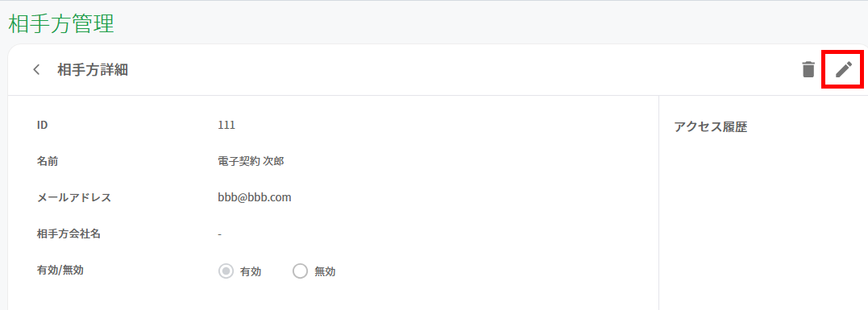The image size is (868, 310).
Task: Click the 有効/無効 field label
Action: point(60,270)
